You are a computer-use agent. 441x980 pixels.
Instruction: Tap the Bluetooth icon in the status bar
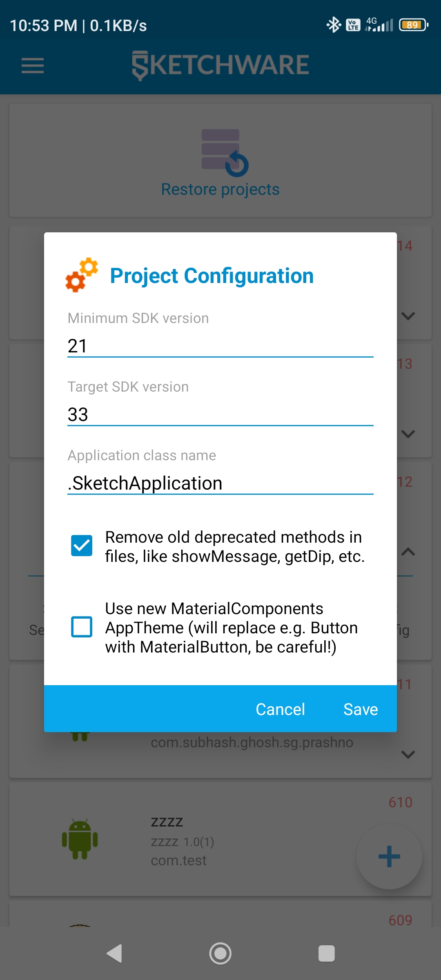334,25
